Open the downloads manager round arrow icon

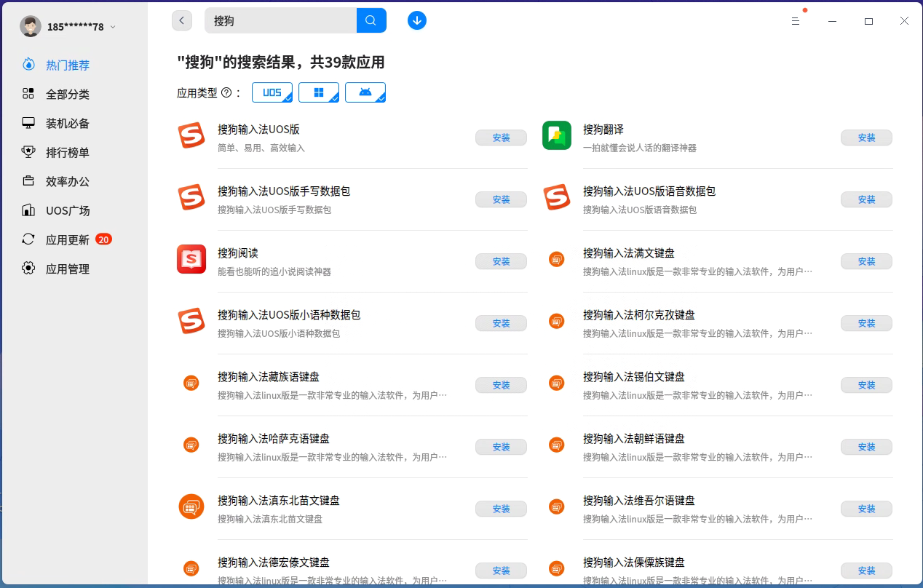click(417, 20)
